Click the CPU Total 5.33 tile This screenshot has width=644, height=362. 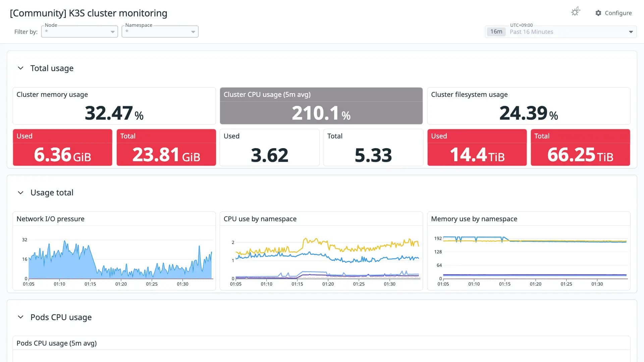(x=373, y=147)
